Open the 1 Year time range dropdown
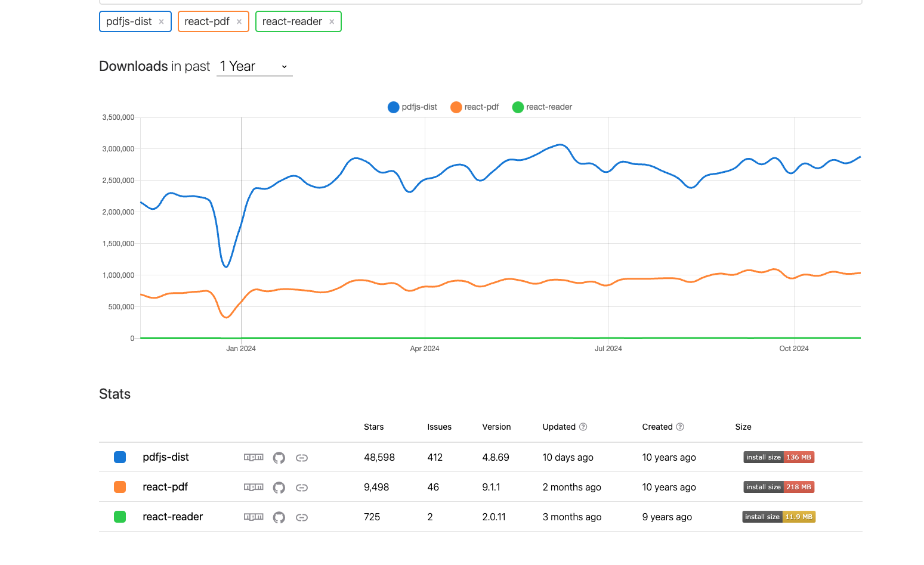 pos(254,66)
